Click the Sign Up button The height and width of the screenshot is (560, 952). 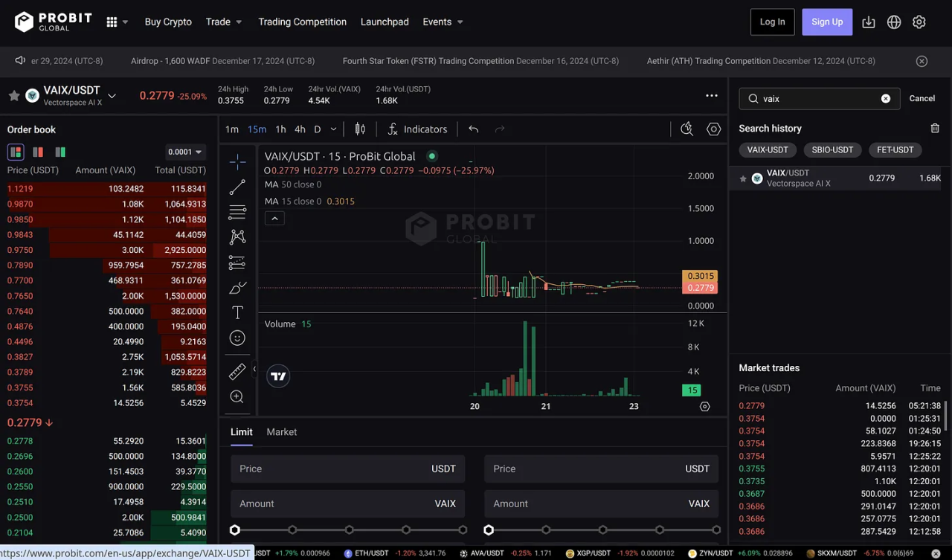(827, 22)
